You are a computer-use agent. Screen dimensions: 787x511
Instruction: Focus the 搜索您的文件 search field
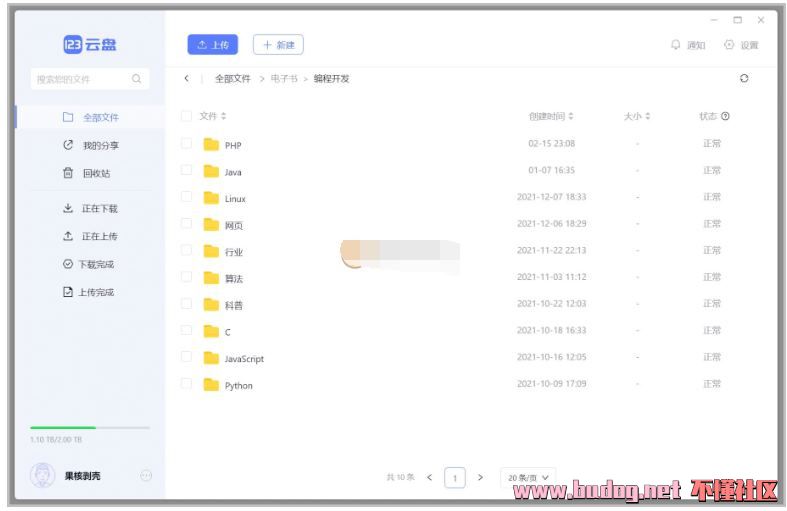point(90,79)
